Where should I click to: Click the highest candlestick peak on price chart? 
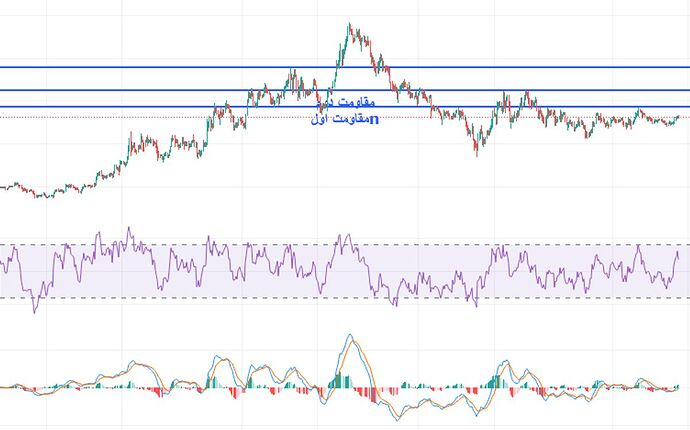pyautogui.click(x=349, y=26)
